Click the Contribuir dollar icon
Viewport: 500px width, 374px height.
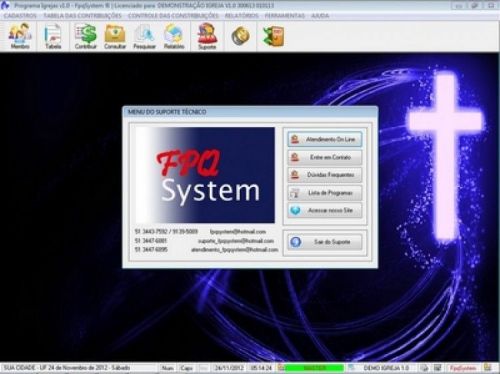pos(85,36)
